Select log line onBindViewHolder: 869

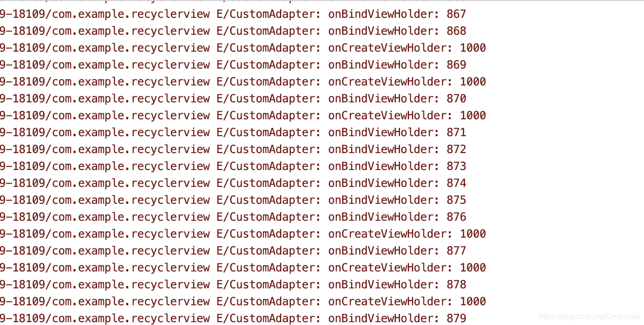tap(233, 65)
